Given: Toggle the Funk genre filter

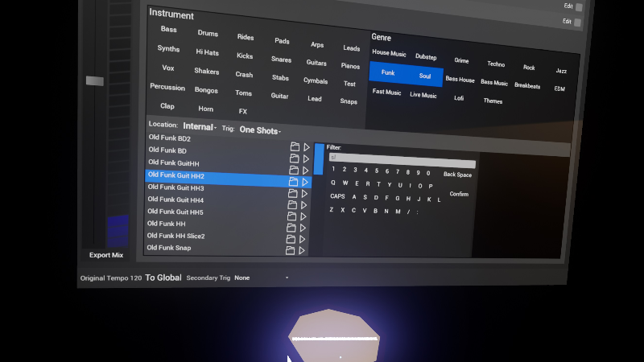Looking at the screenshot, I should [x=388, y=73].
